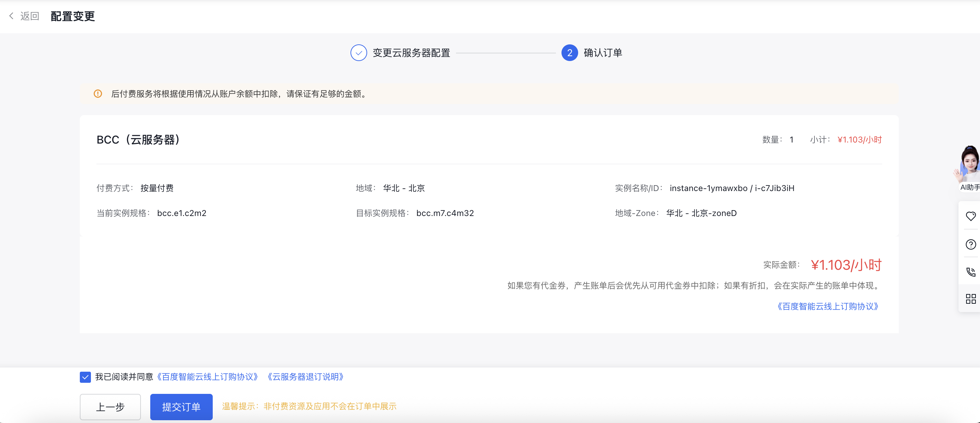Open the grid app-menu icon in the sidebar
Viewport: 980px width, 423px height.
(x=971, y=299)
